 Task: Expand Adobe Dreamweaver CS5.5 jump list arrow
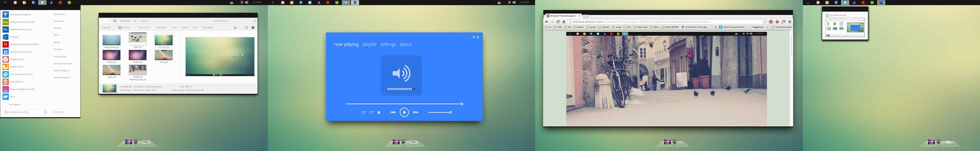48,22
